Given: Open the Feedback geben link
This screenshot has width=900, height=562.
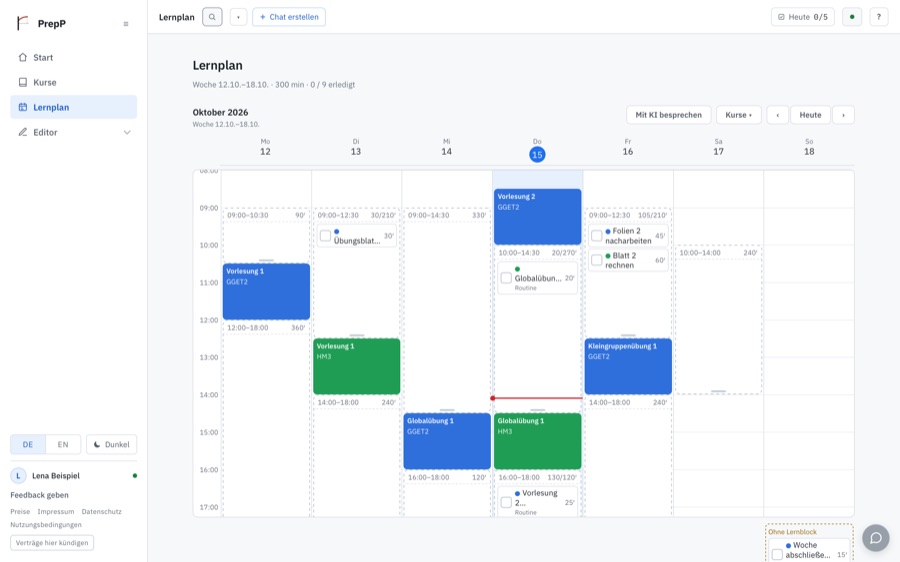Looking at the screenshot, I should (39, 495).
